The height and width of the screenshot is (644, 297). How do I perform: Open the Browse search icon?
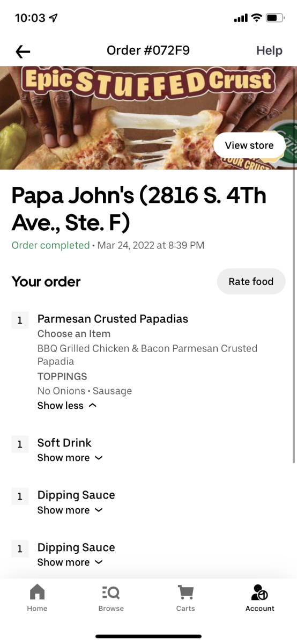111,592
